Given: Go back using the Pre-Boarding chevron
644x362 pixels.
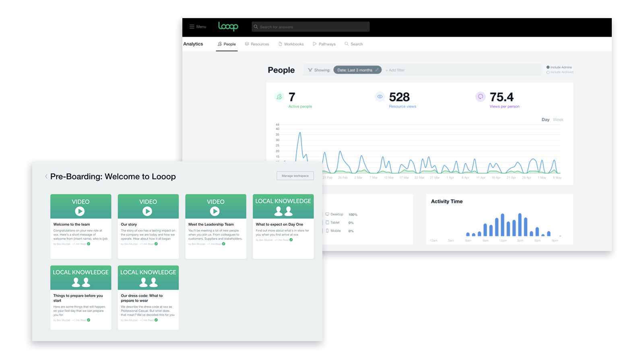Looking at the screenshot, I should pos(46,177).
